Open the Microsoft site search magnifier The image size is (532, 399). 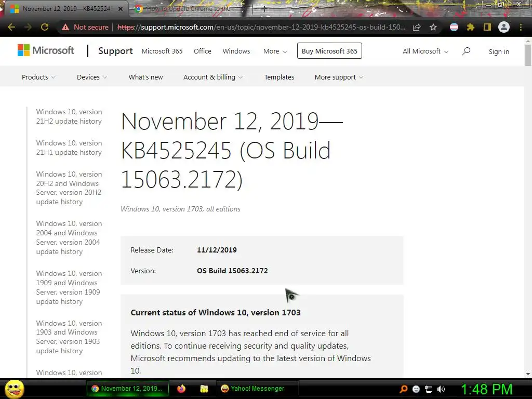point(466,51)
